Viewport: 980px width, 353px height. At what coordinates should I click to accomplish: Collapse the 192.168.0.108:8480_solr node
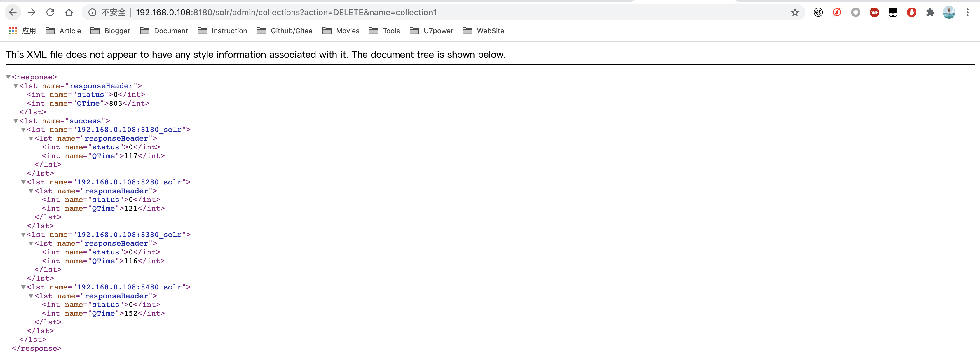pos(23,287)
